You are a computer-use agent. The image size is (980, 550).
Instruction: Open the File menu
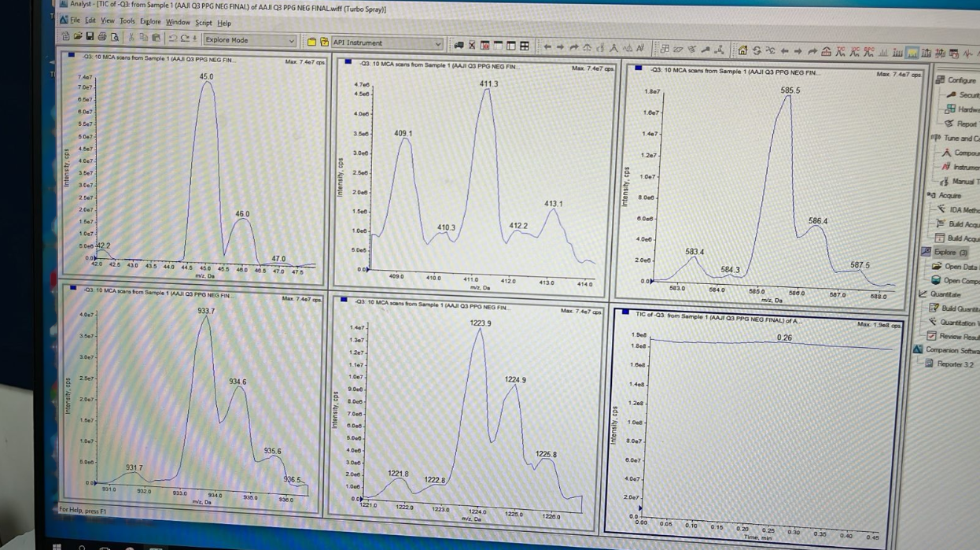click(x=76, y=20)
